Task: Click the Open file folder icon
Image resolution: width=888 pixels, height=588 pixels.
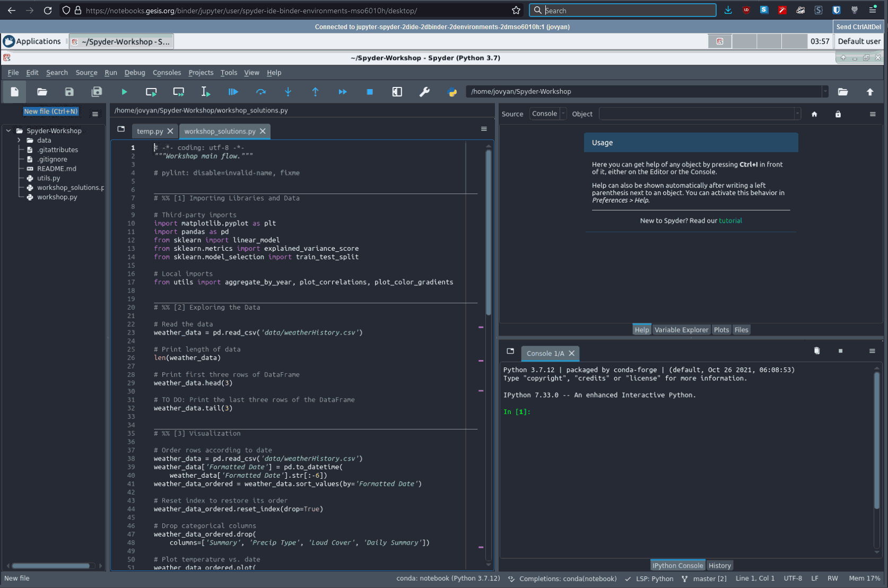Action: click(42, 92)
